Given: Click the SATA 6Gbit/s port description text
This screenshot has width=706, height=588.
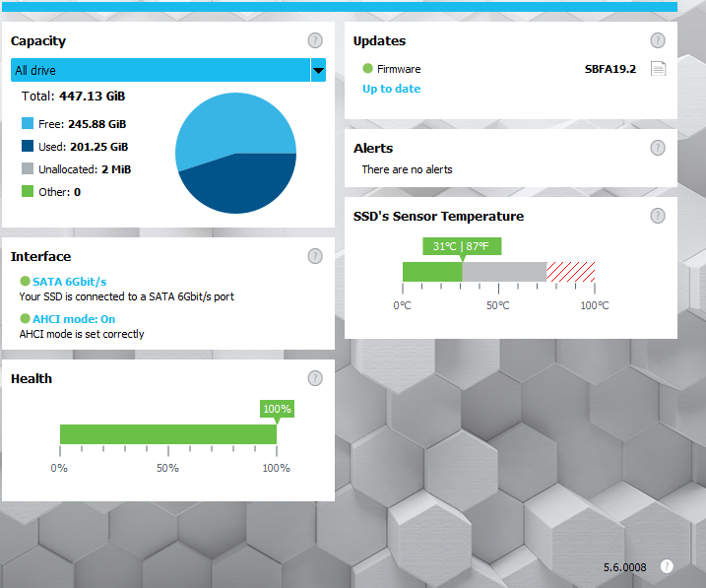Looking at the screenshot, I should 126,296.
